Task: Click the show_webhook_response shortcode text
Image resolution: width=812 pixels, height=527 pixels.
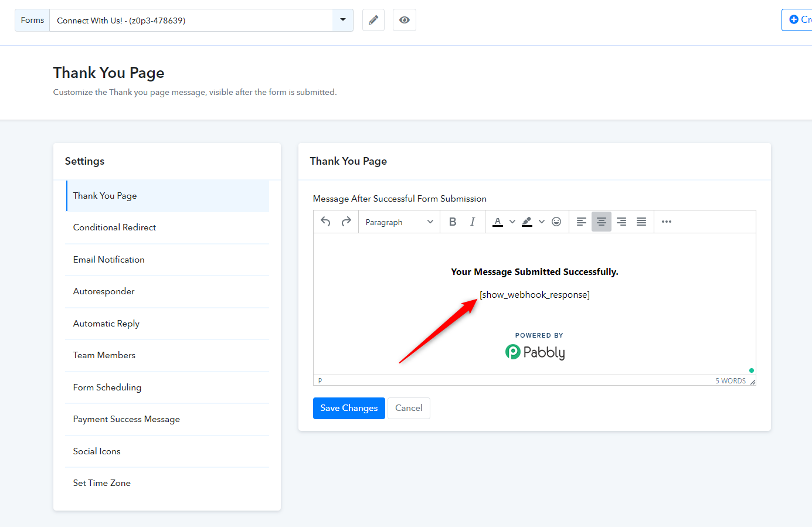Action: (535, 295)
